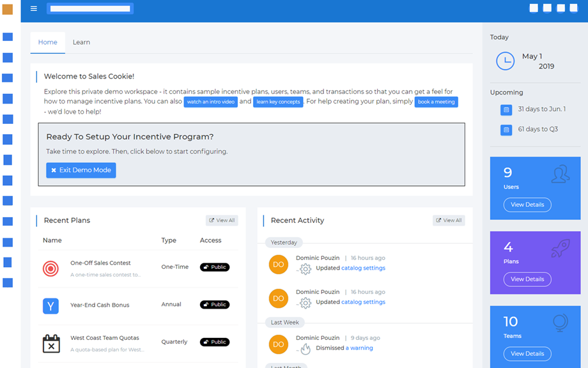Click watch an intro video
The height and width of the screenshot is (368, 588).
pos(210,102)
